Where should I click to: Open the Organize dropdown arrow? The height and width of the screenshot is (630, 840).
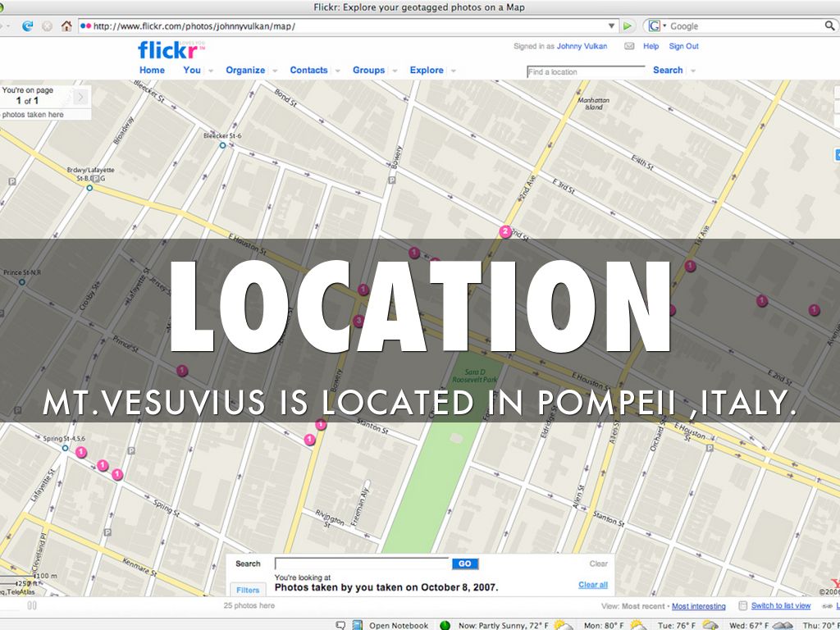tap(275, 71)
